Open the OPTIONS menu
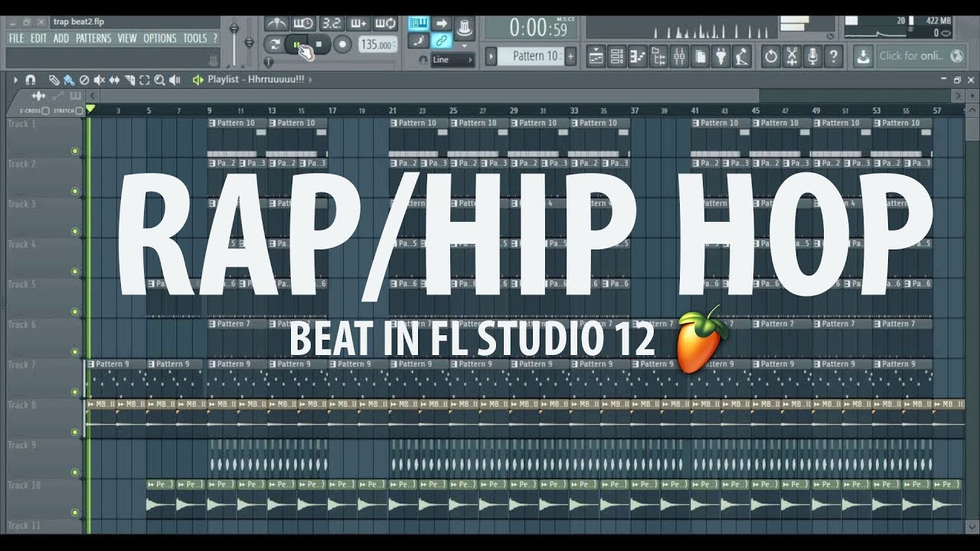The image size is (980, 551). pyautogui.click(x=160, y=38)
